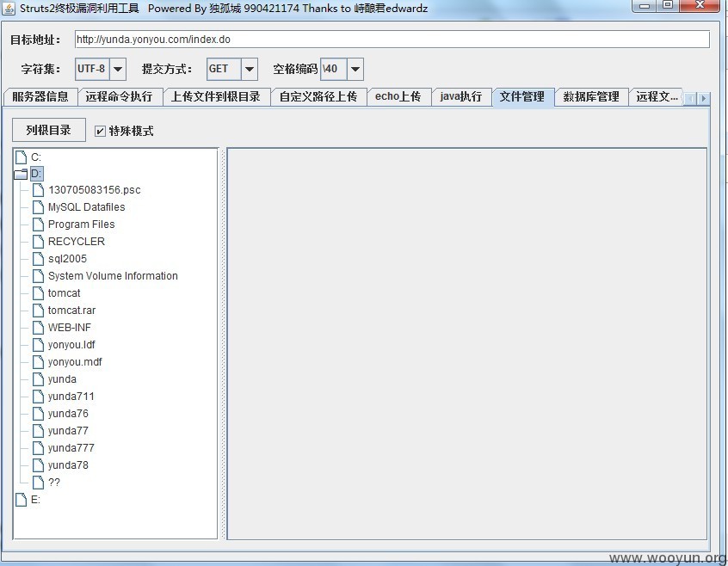The image size is (728, 566).
Task: Click the icon beside RECYCLER
Action: (x=38, y=241)
